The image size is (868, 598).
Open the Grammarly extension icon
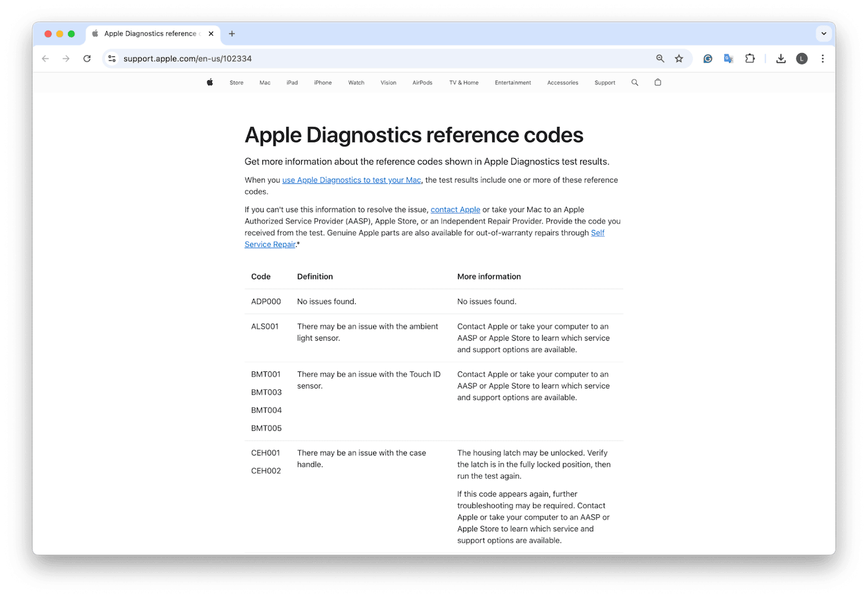707,58
